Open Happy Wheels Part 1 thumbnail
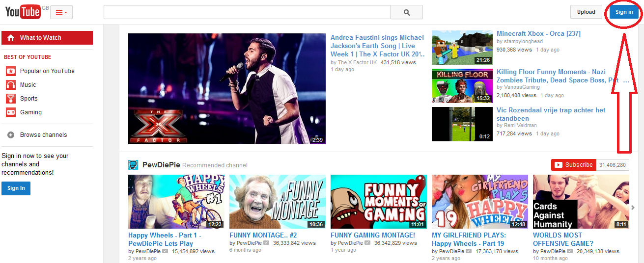The image size is (644, 263). 176,202
